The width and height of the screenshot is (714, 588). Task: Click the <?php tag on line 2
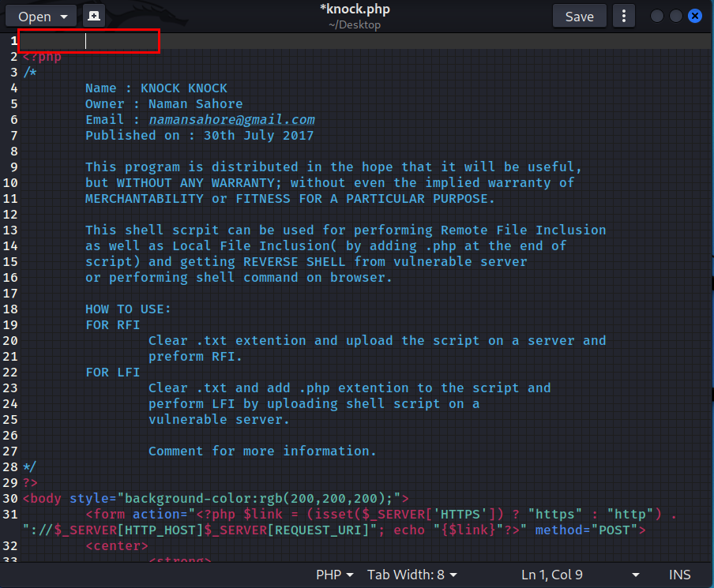point(42,57)
